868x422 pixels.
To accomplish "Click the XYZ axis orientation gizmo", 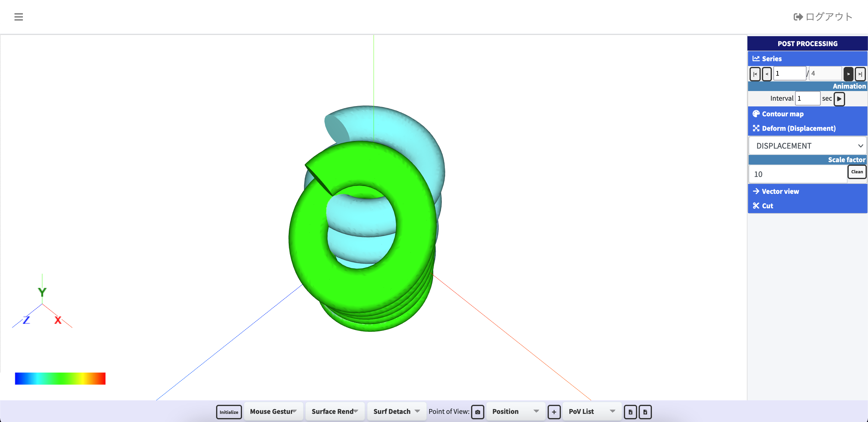I will pyautogui.click(x=42, y=302).
